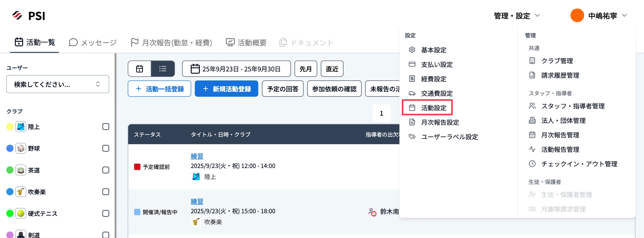Select the 経費設定 yen icon
644x238 pixels.
(412, 79)
